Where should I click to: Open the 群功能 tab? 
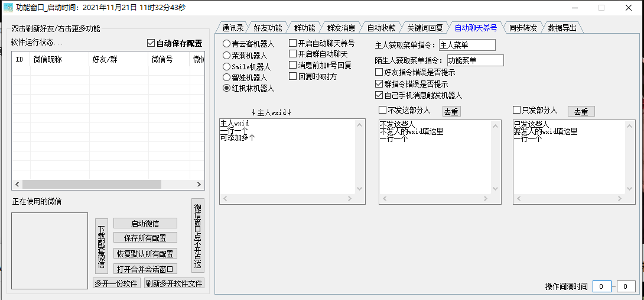(x=304, y=28)
